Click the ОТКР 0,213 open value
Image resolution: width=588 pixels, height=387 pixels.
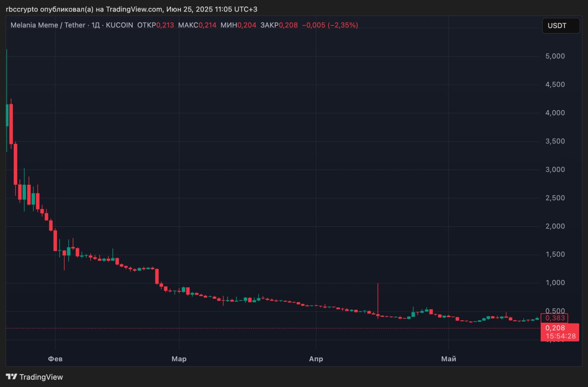[x=155, y=25]
